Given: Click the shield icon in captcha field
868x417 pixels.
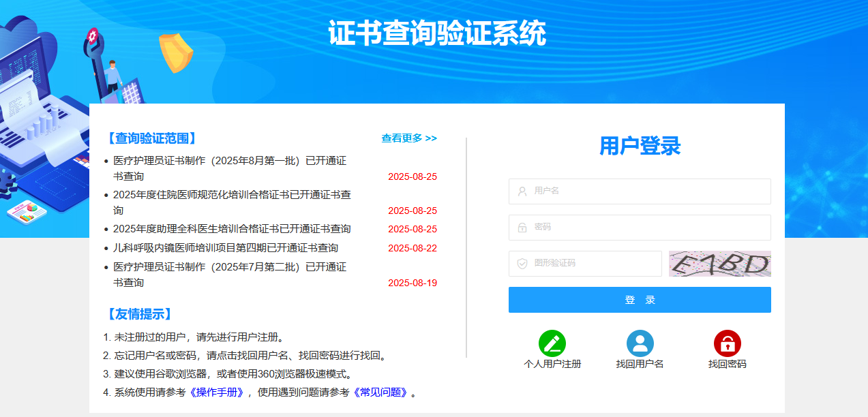Looking at the screenshot, I should point(522,264).
